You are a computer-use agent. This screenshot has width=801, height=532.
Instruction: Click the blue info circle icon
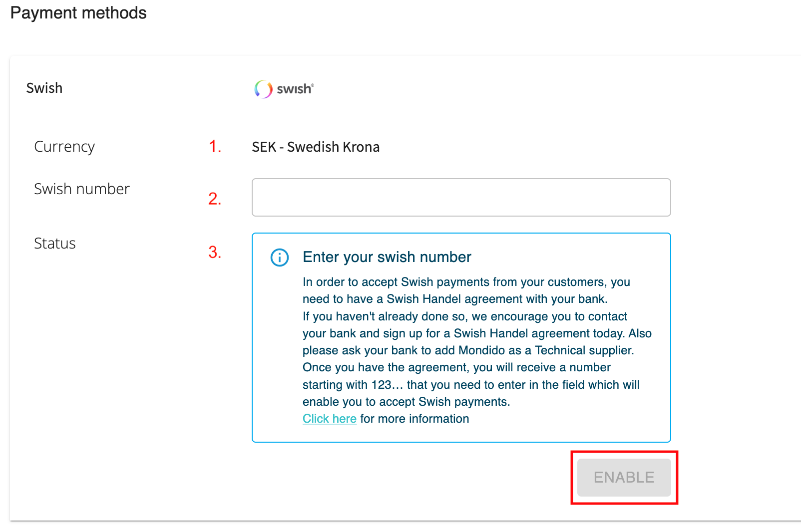[x=279, y=258]
